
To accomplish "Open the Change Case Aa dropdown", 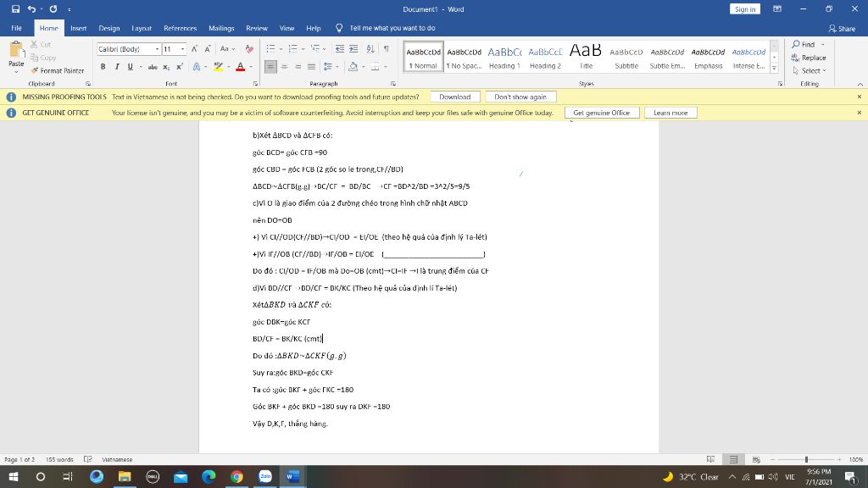I will tap(227, 49).
